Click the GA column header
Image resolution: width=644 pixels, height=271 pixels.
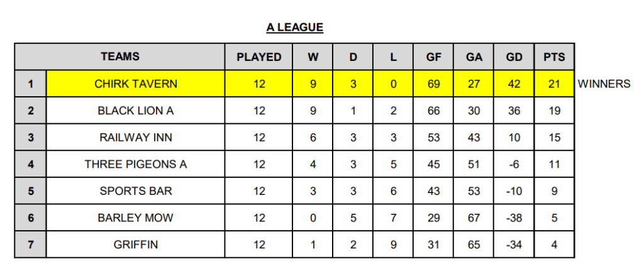point(474,57)
